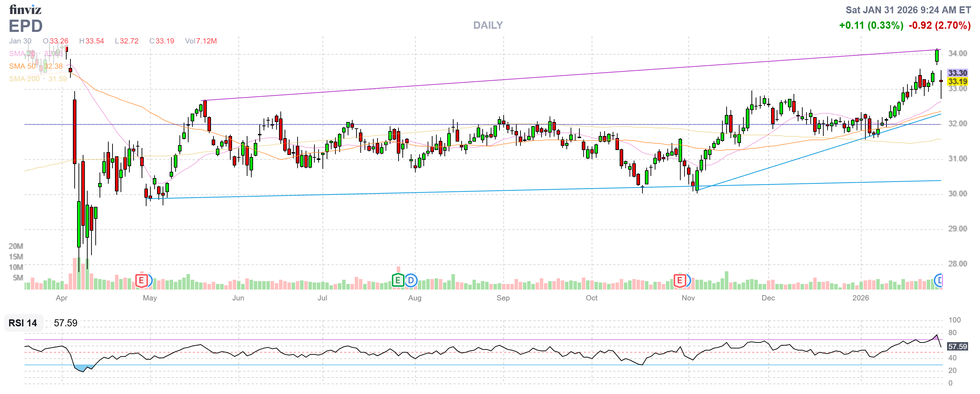Click the DAILY timeframe label
Viewport: 980px width, 394px height.
tap(488, 26)
